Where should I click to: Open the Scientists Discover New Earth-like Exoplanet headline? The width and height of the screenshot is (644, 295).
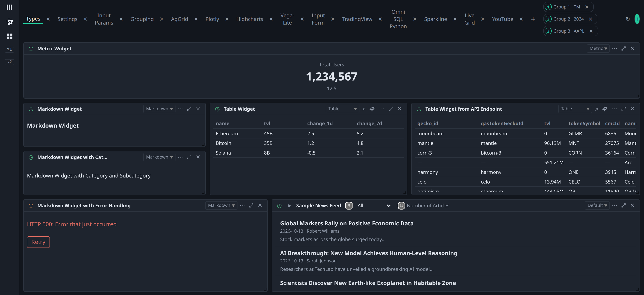(x=368, y=283)
